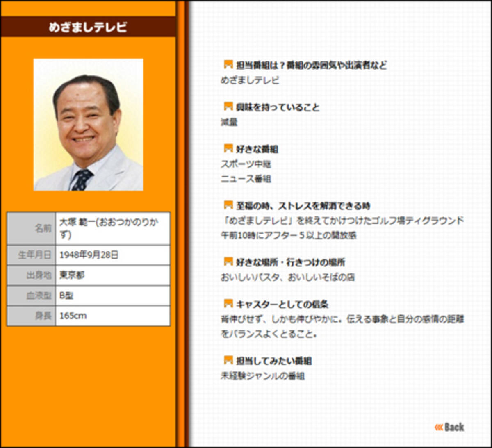Screen dimensions: 492x448
Task: Click the answer 減量
Action: (229, 122)
